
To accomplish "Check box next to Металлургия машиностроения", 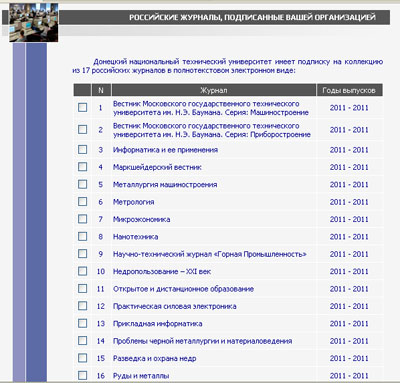I will tap(82, 184).
